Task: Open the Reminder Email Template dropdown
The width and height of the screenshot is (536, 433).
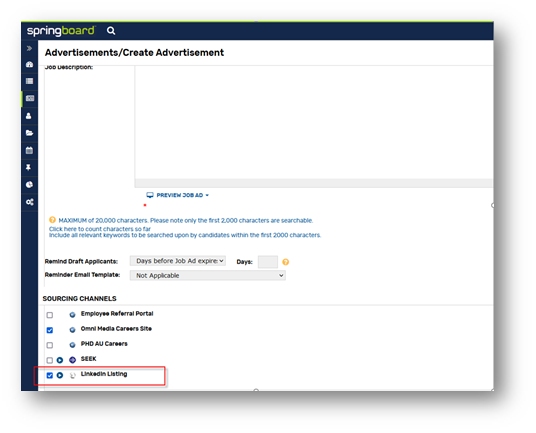Action: point(207,275)
